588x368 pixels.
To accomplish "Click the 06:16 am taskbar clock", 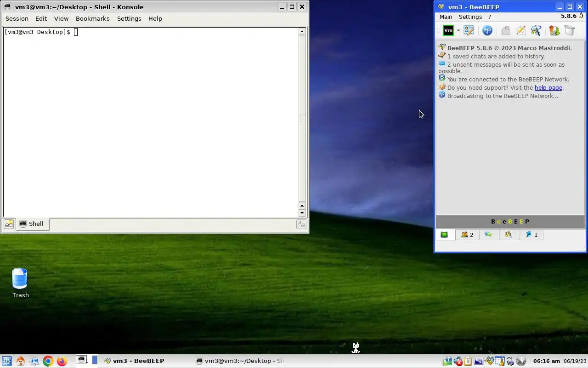I will [x=546, y=361].
